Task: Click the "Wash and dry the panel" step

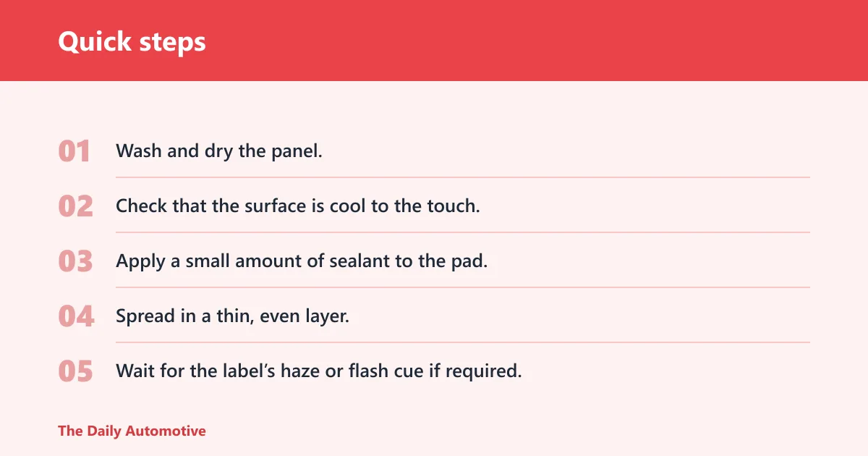Action: pyautogui.click(x=219, y=151)
